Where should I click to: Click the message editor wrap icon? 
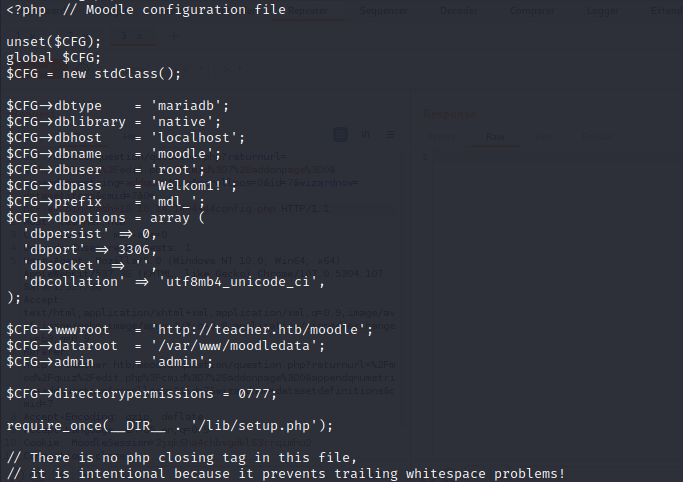(341, 133)
